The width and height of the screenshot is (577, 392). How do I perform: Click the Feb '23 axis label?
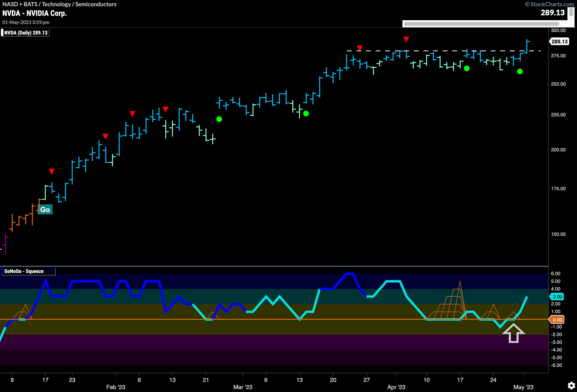pos(116,387)
